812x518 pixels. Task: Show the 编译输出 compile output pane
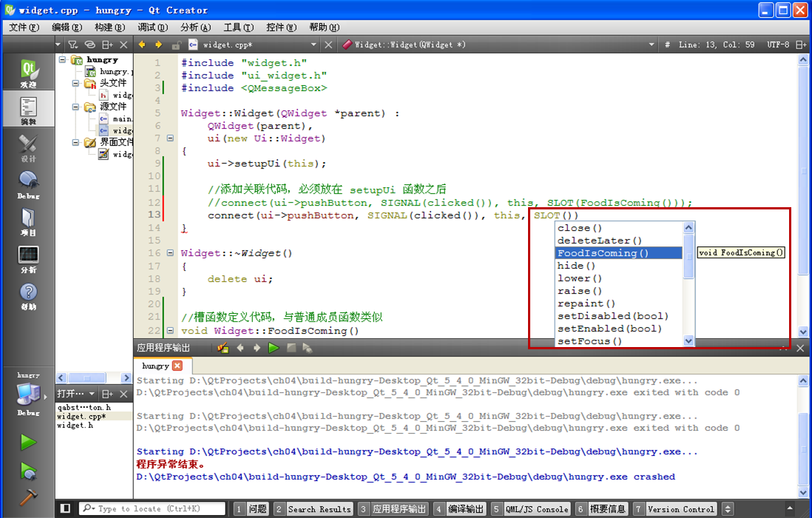[x=459, y=509]
